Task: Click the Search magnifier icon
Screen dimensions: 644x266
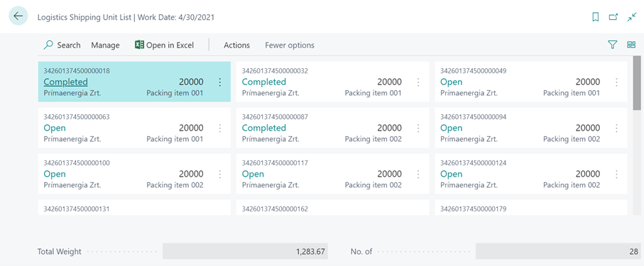Action: [48, 45]
